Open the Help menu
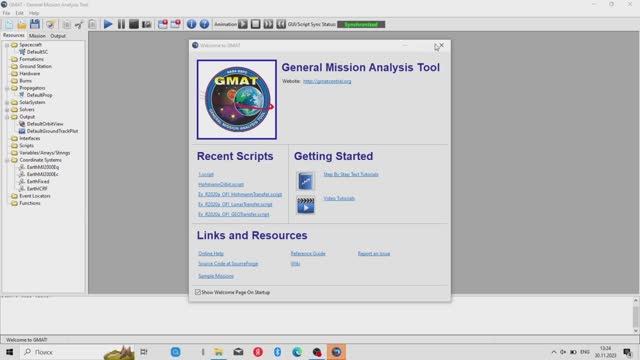The height and width of the screenshot is (360, 640). (34, 13)
